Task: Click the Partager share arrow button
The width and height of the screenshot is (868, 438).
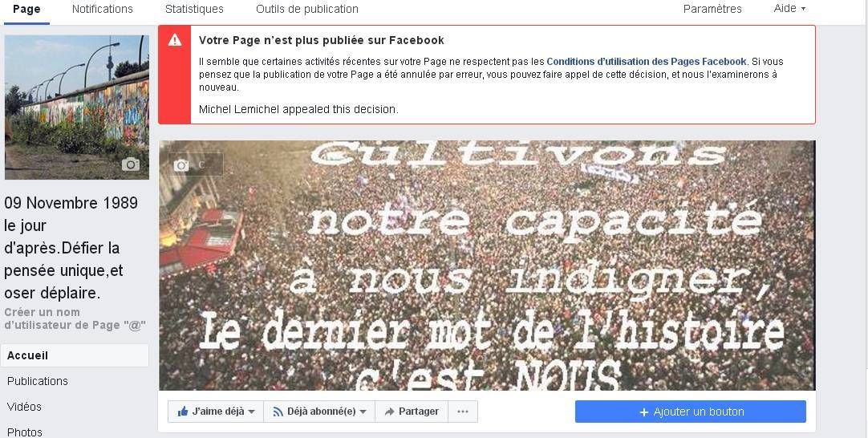Action: point(412,412)
